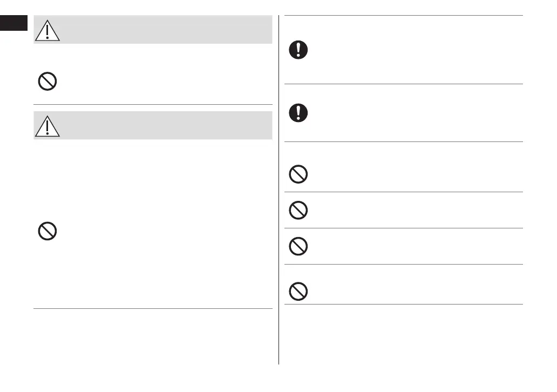Click the prohibition icon below the top banner

tap(47, 82)
